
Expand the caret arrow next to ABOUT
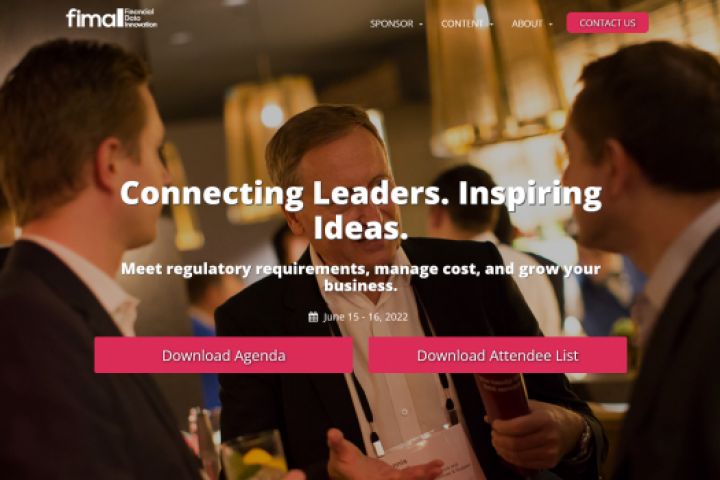(x=551, y=24)
